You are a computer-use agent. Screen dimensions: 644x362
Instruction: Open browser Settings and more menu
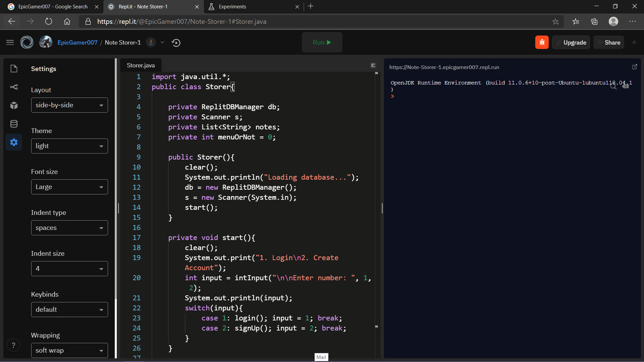point(632,21)
